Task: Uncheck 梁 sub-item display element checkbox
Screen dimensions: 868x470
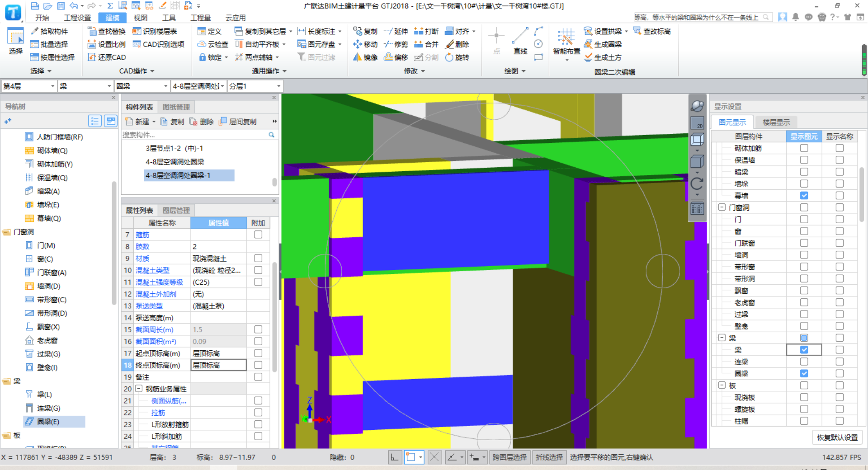Action: click(804, 350)
